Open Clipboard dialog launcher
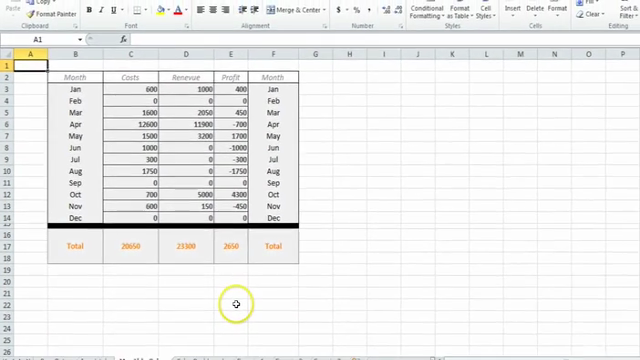This screenshot has width=640, height=360. click(75, 26)
